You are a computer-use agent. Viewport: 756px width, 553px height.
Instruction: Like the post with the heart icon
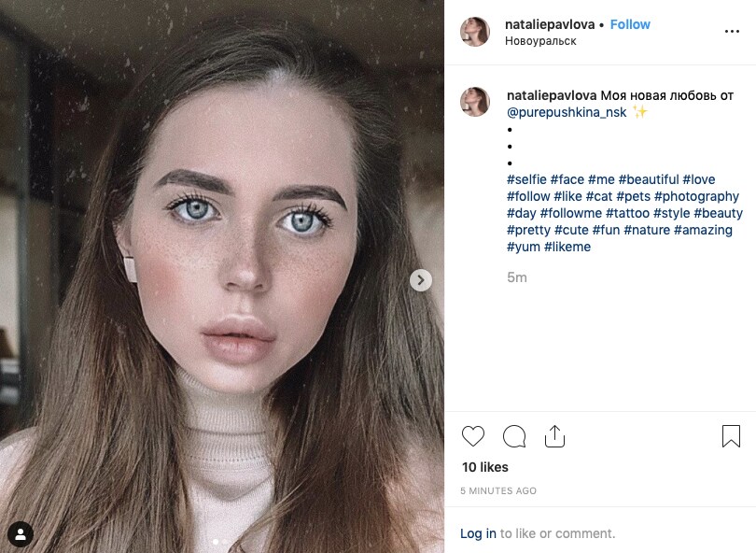[473, 436]
